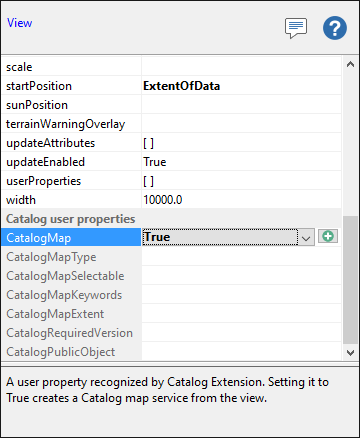
Task: Click the scrollbar down arrow
Action: 350,352
